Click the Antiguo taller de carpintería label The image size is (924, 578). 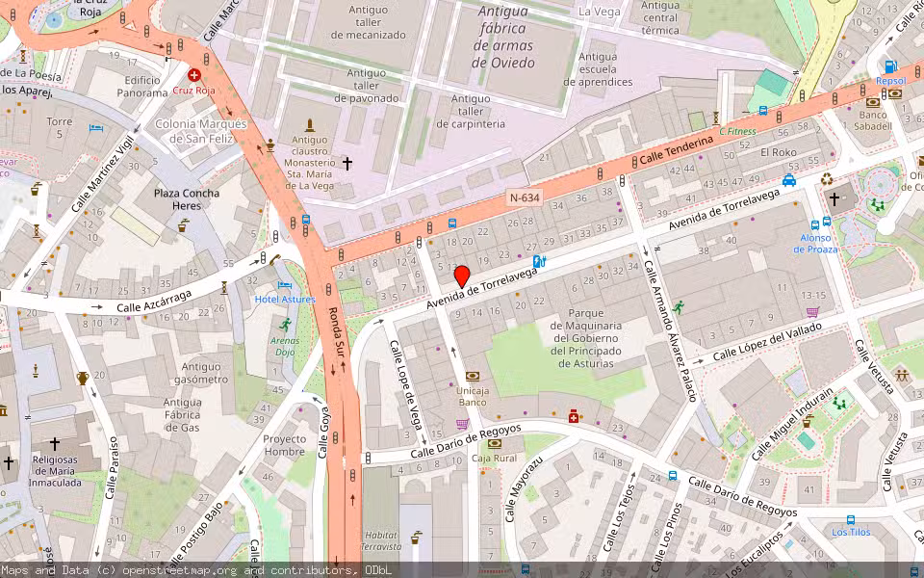coord(471,112)
